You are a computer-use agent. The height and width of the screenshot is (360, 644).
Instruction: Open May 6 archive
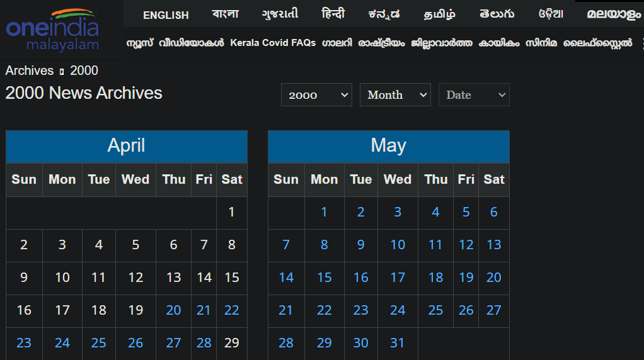coord(493,212)
